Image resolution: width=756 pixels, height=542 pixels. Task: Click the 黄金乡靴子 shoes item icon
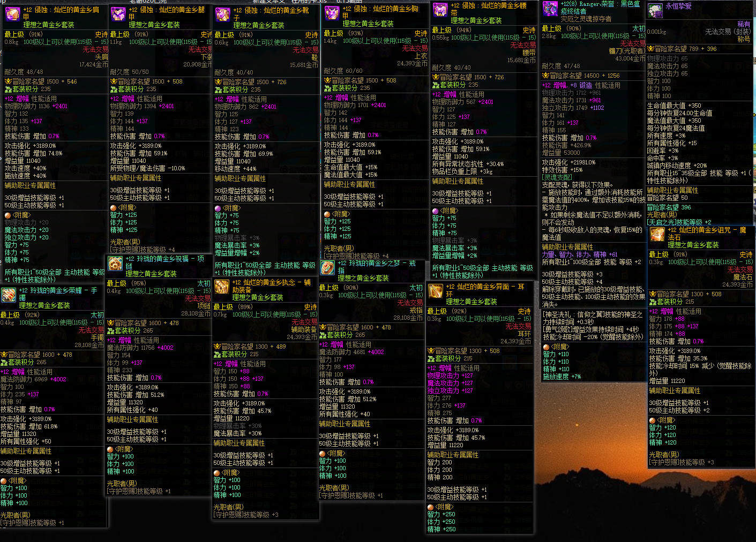pyautogui.click(x=222, y=15)
